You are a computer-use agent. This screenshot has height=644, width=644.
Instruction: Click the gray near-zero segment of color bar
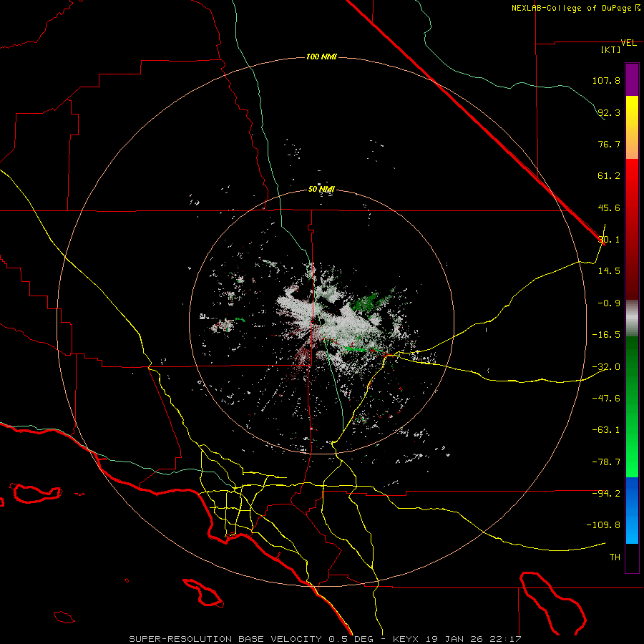pos(632,318)
